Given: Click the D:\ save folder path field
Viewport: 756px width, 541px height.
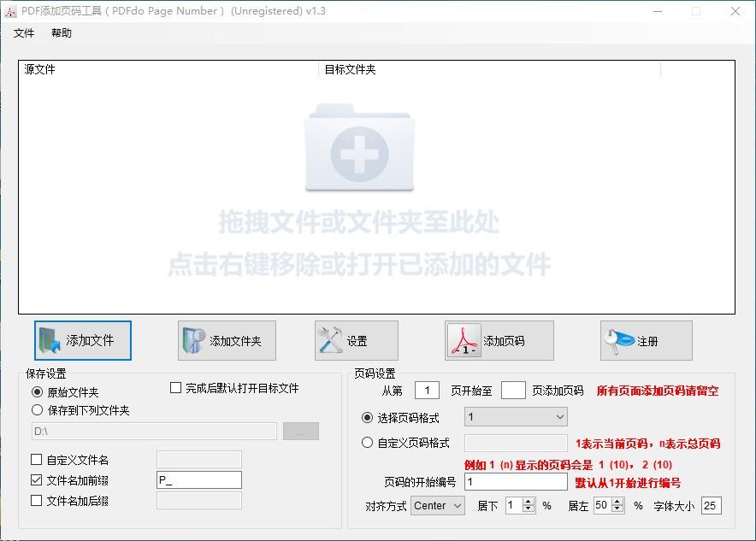Looking at the screenshot, I should pyautogui.click(x=154, y=431).
